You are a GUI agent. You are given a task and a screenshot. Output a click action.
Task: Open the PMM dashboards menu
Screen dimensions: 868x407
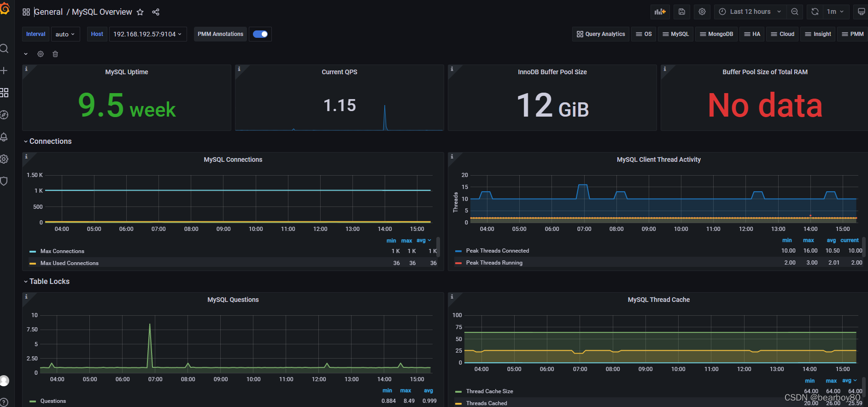coord(852,34)
